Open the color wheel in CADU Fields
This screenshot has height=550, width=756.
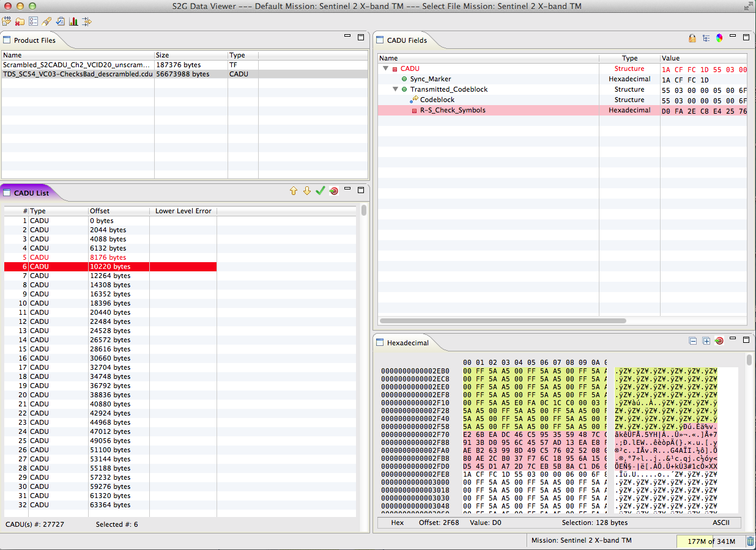coord(719,38)
